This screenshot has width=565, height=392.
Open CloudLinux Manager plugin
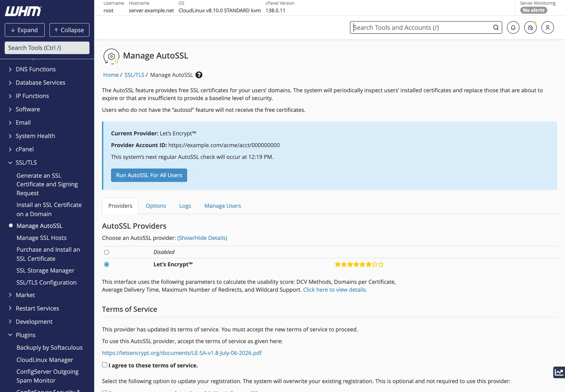pos(45,360)
